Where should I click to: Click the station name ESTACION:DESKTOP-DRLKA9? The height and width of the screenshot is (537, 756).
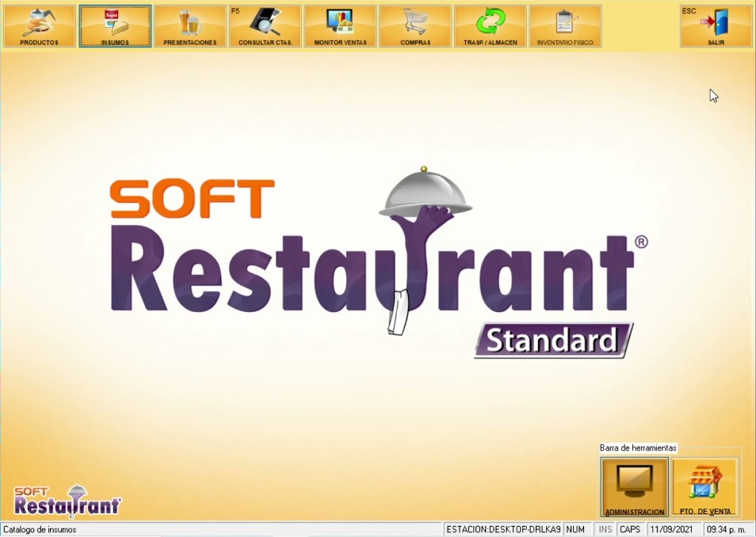(503, 529)
